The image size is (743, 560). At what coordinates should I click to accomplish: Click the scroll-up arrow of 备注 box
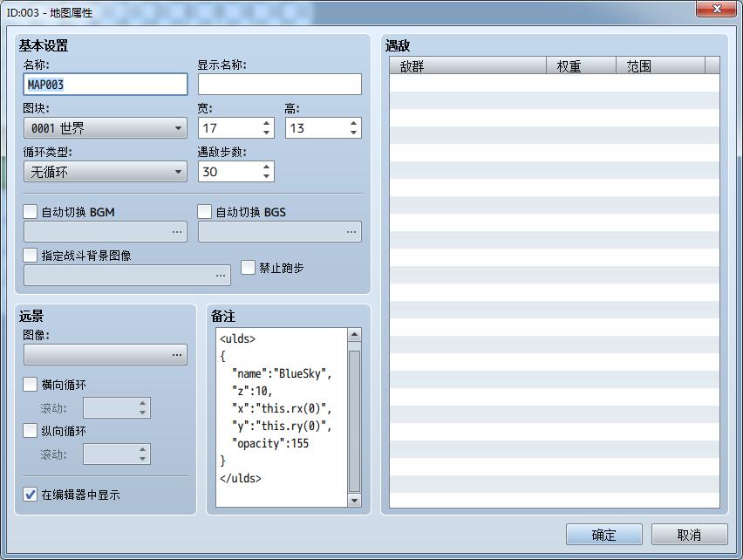point(354,335)
